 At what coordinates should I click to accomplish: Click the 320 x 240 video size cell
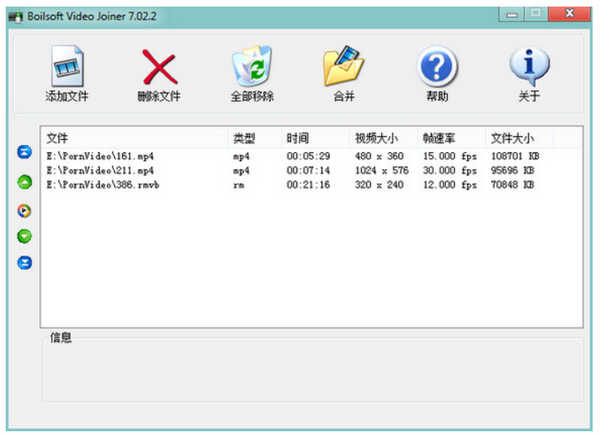click(379, 185)
